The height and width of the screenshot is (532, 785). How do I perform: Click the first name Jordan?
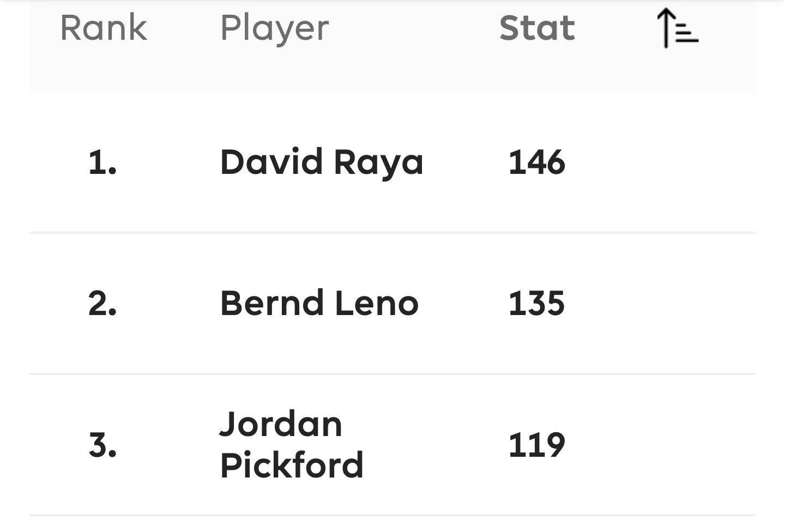click(x=281, y=424)
